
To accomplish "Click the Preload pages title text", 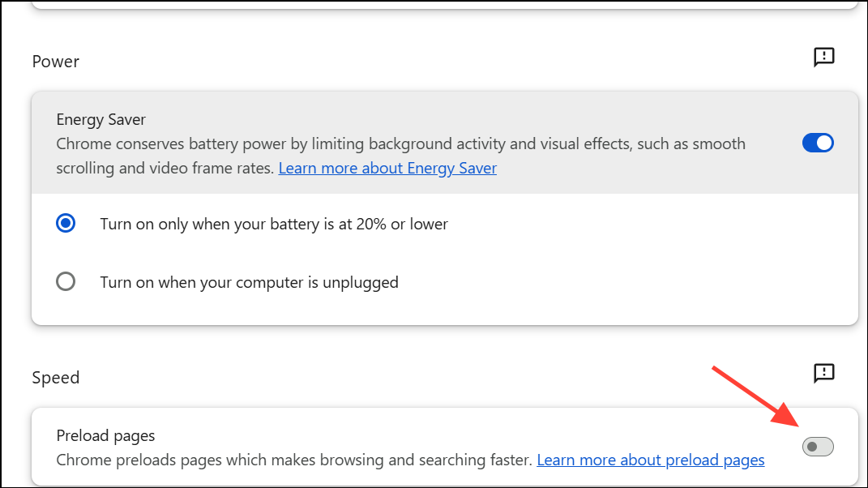I will 105,436.
